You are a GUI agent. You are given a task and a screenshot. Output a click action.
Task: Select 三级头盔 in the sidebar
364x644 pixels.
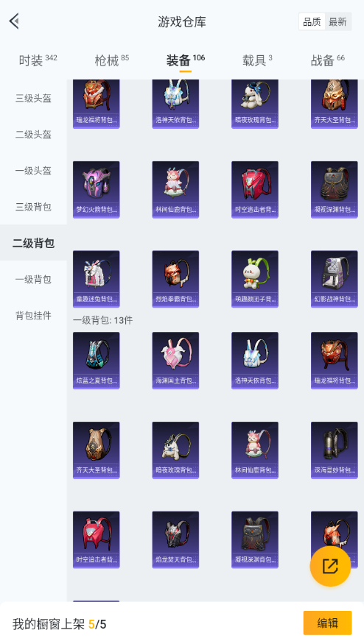33,98
